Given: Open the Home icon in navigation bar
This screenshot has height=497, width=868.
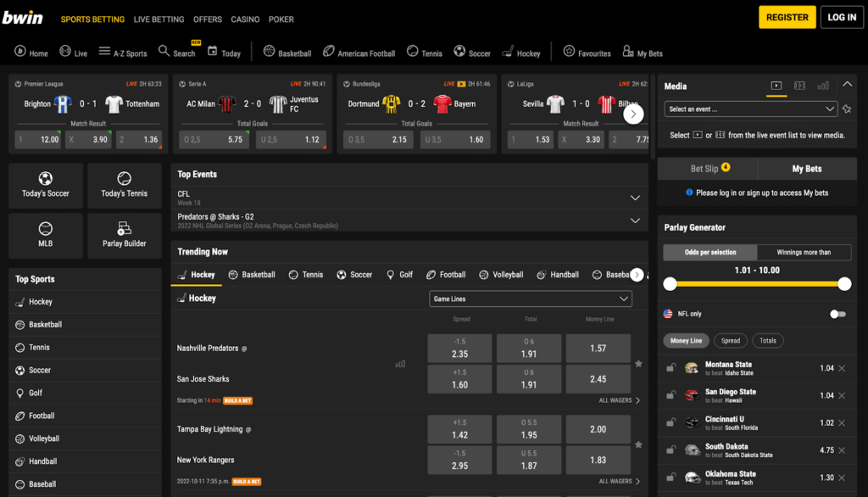Looking at the screenshot, I should point(20,52).
